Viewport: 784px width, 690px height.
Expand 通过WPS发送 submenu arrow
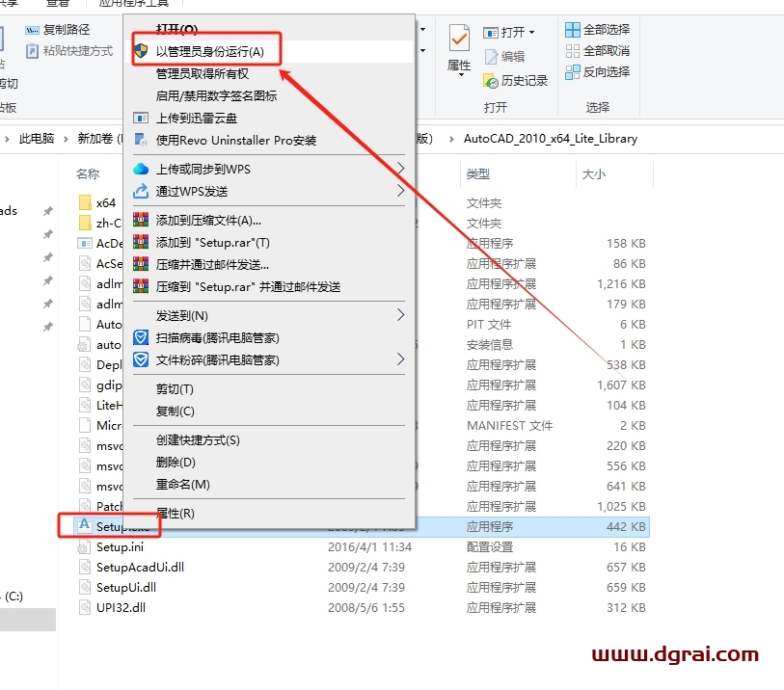pyautogui.click(x=400, y=191)
